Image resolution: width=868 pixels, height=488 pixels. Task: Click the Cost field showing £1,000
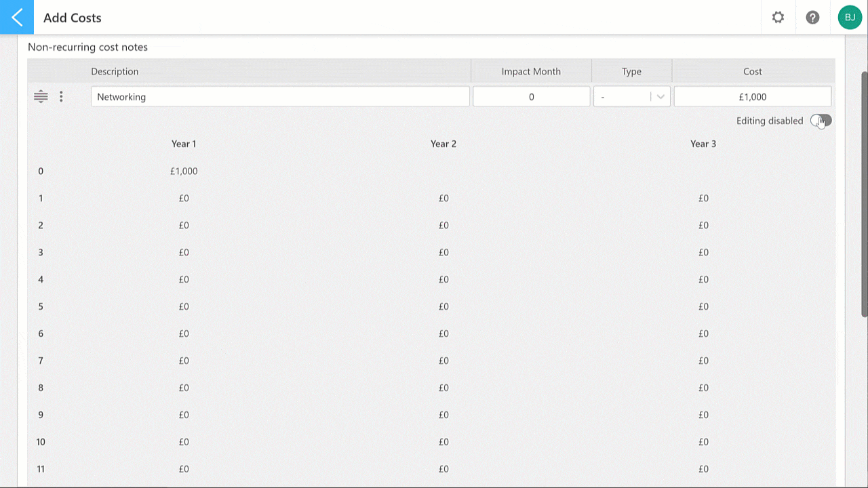pos(753,96)
